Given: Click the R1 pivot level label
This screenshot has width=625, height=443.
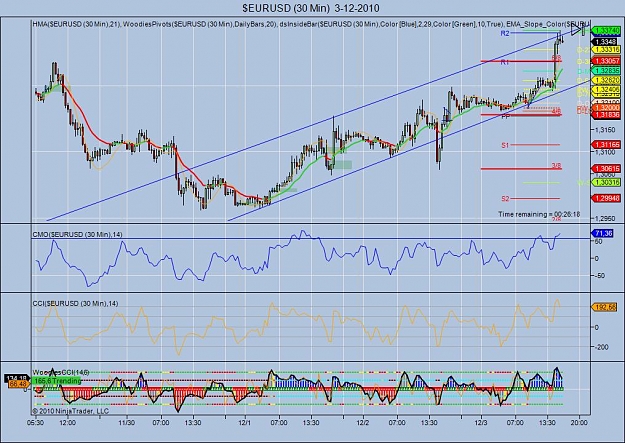Looking at the screenshot, I should tap(505, 63).
